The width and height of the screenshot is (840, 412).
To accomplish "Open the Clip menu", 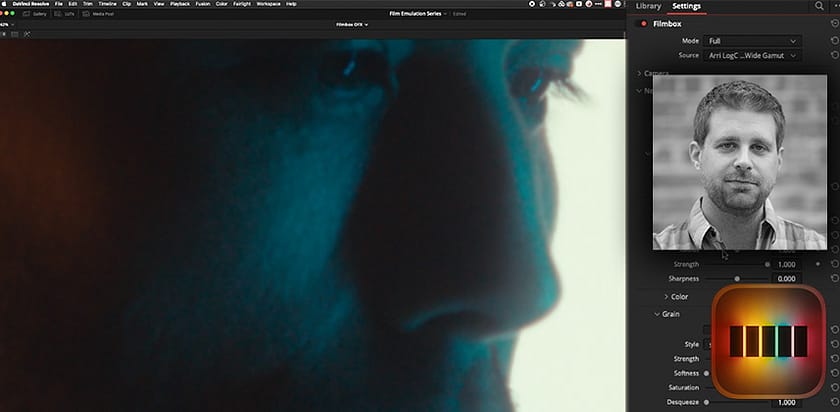I will (126, 4).
